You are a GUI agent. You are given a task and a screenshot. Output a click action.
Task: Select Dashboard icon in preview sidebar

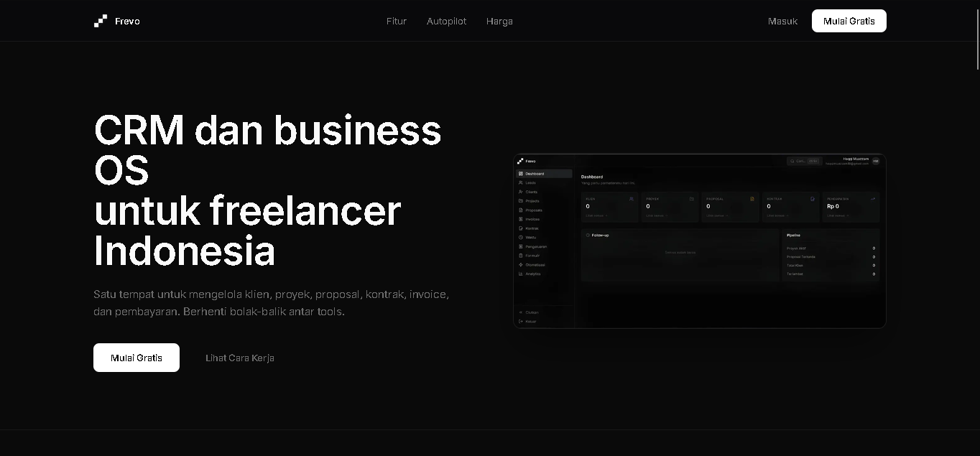tap(520, 174)
